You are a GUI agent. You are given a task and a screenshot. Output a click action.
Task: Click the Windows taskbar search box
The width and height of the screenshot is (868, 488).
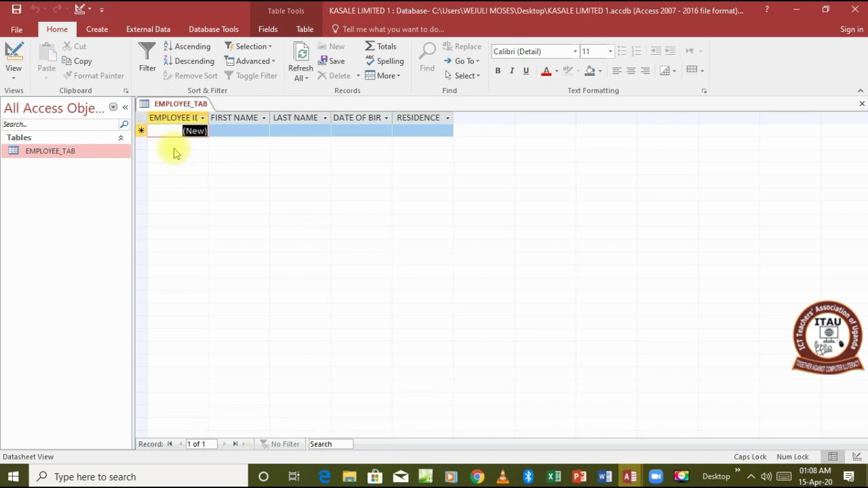coord(138,476)
